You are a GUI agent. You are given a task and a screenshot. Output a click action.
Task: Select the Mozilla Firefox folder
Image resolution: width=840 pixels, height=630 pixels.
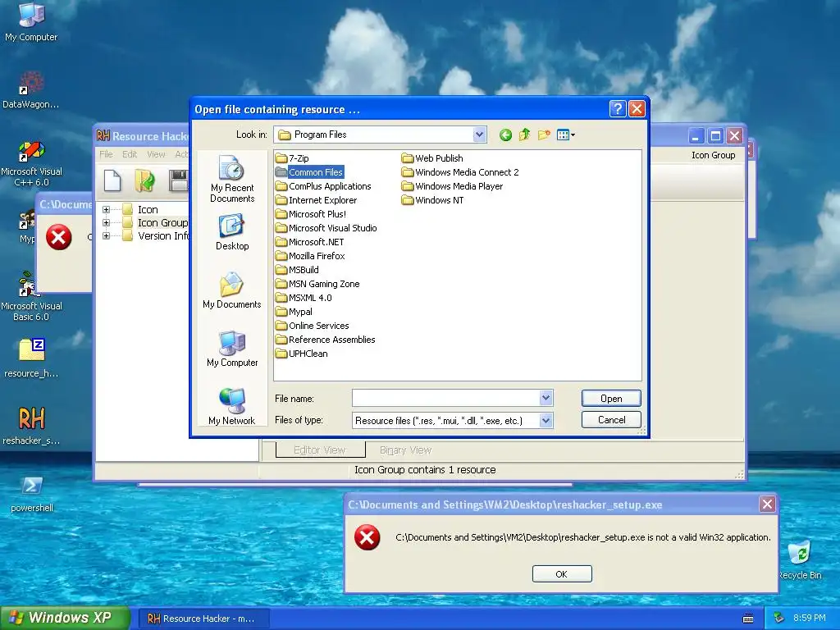pyautogui.click(x=310, y=256)
